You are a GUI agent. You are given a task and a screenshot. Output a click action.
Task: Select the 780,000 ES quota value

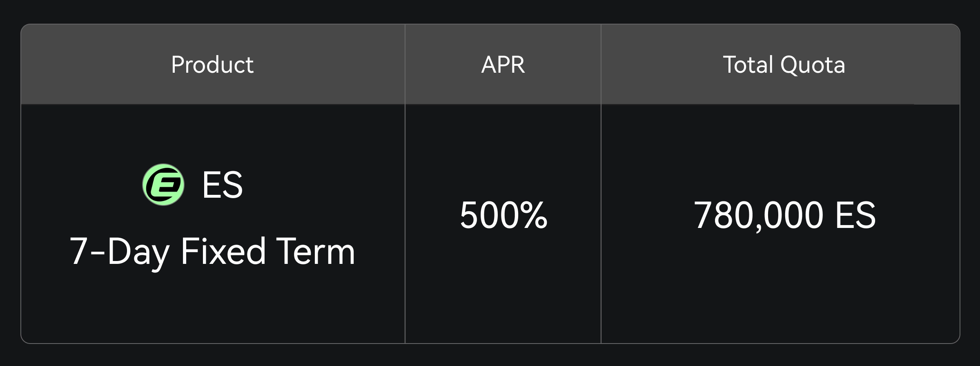point(784,215)
